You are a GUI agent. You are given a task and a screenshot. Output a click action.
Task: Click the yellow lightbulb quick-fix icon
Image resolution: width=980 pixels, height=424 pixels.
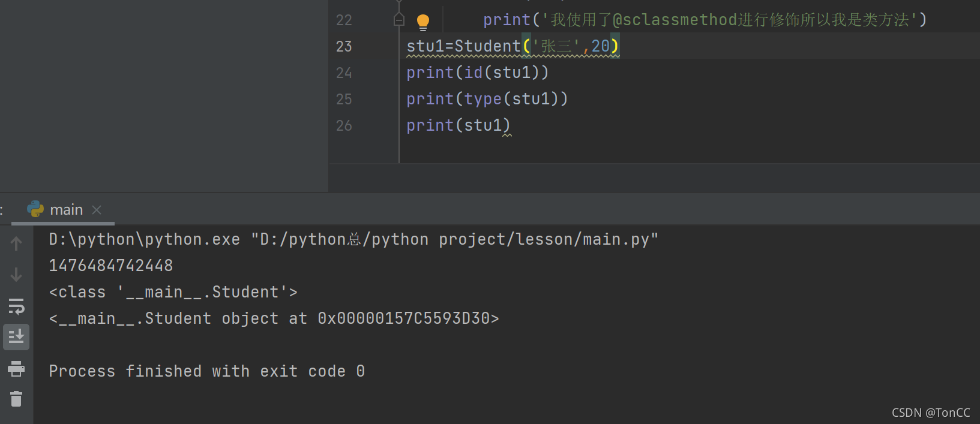coord(423,22)
